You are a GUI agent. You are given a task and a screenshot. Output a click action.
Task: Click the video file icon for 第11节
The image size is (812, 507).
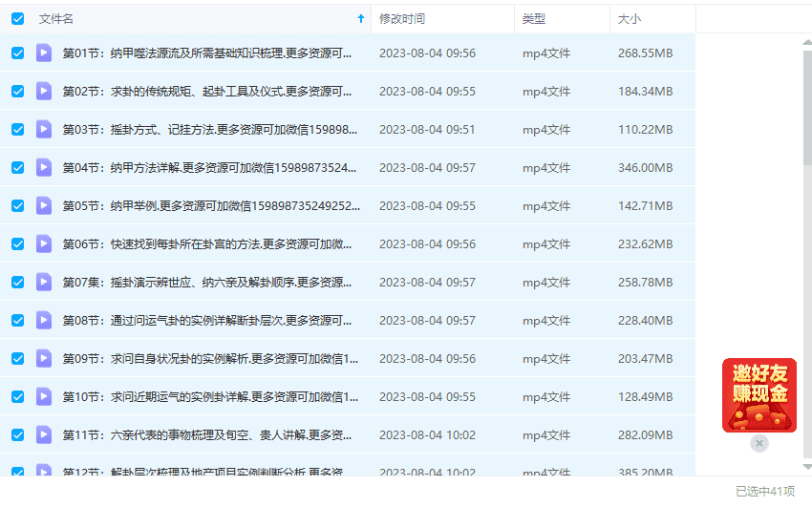tap(44, 435)
